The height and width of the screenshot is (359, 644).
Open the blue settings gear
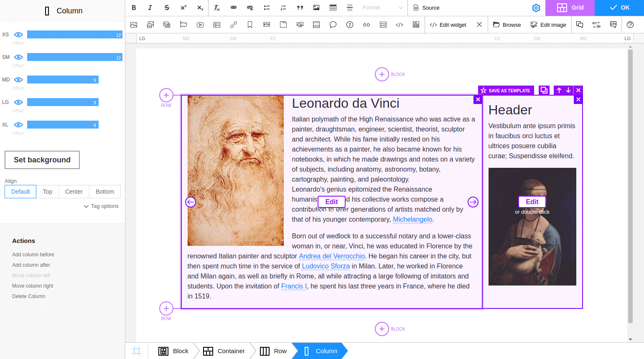tap(536, 8)
